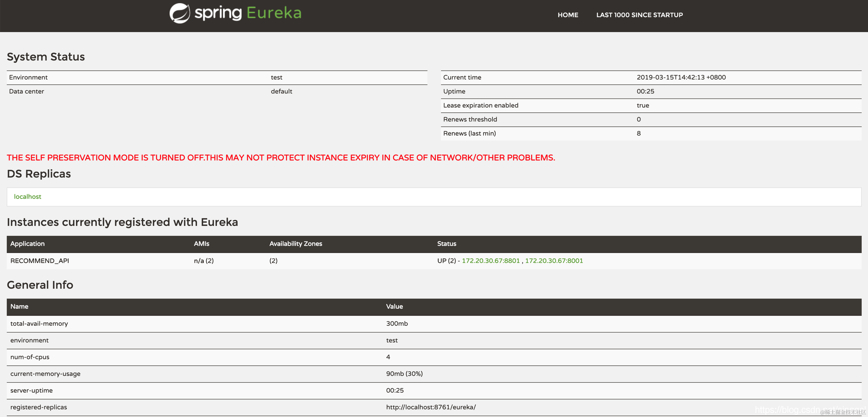
Task: Click the DS Replicas heading
Action: (x=39, y=174)
